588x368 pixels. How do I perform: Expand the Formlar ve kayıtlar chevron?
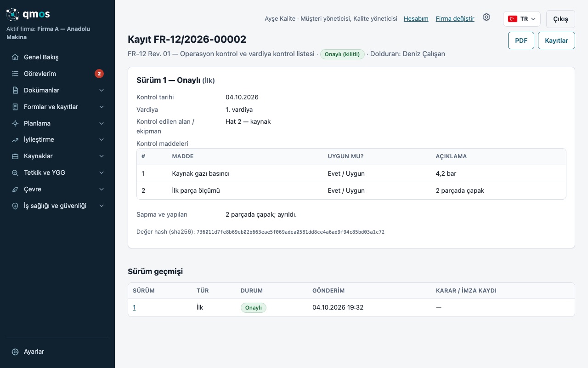click(102, 107)
